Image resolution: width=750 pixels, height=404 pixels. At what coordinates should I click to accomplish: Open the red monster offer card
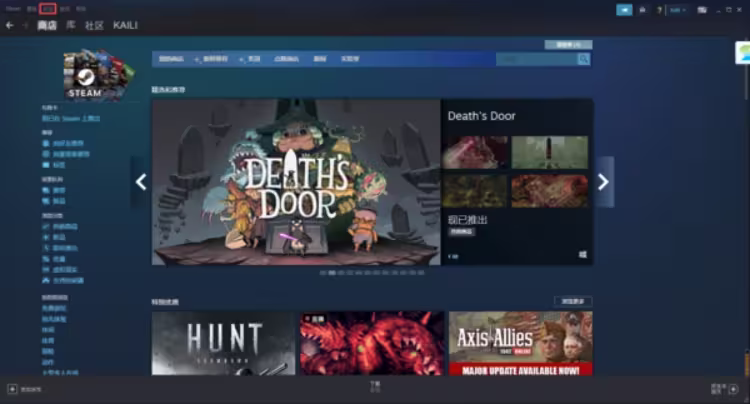coord(372,343)
